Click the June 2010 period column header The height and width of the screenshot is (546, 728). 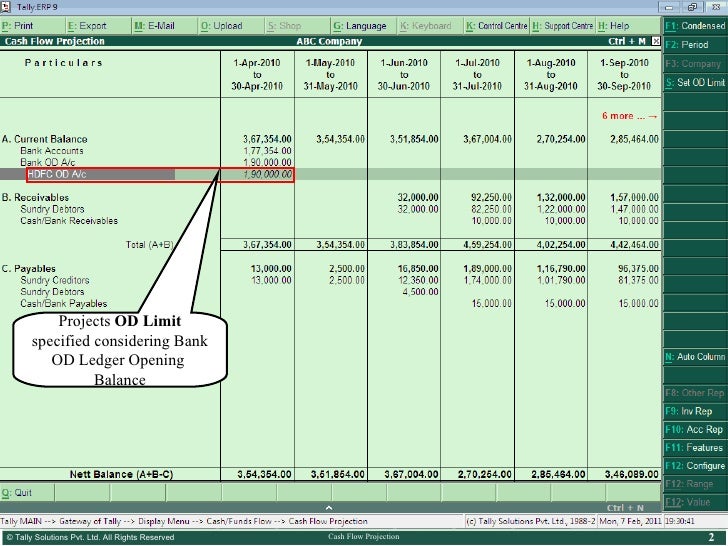[x=404, y=74]
